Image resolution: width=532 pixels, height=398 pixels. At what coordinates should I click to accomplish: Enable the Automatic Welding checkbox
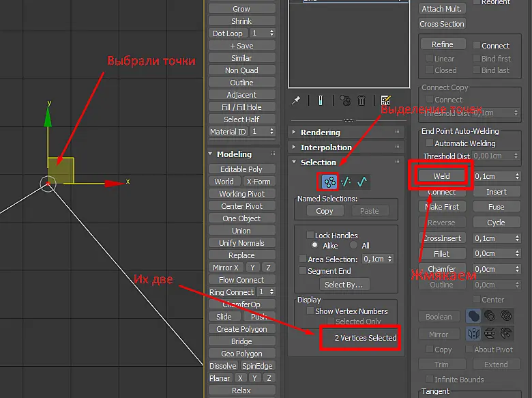point(430,143)
